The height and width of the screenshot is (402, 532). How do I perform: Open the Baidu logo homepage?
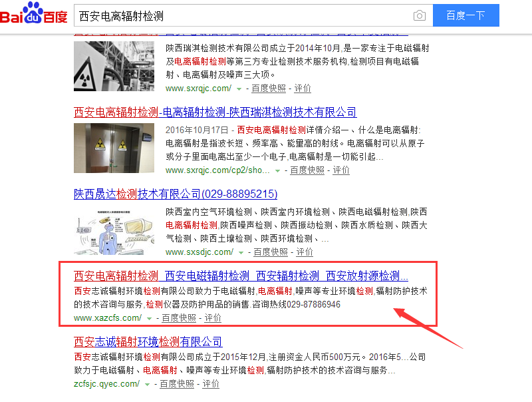coord(34,13)
